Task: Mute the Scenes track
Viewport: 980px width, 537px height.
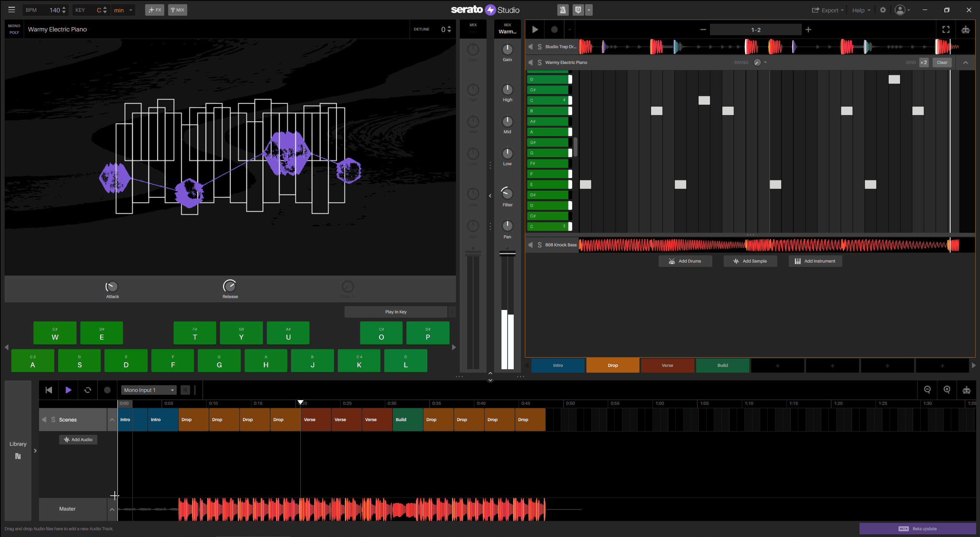Action: (44, 420)
